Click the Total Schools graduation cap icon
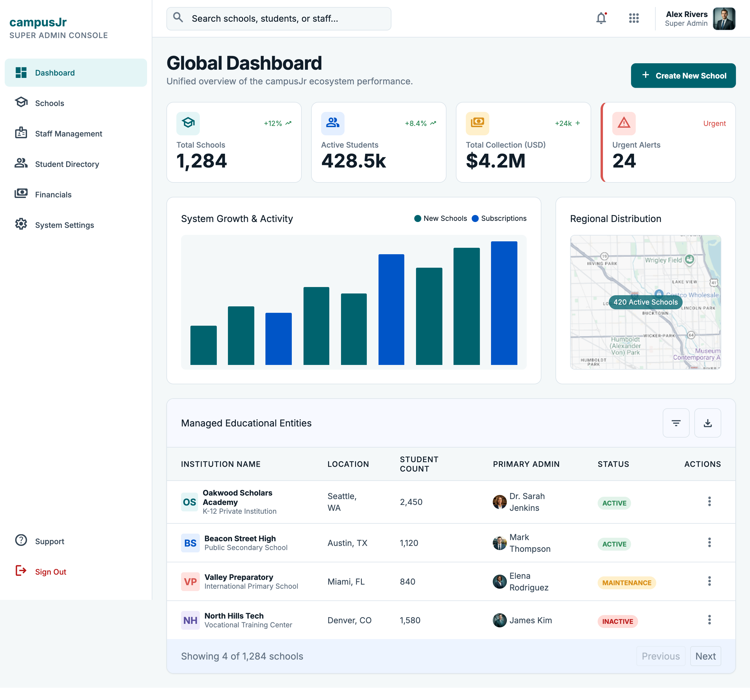 click(x=188, y=123)
